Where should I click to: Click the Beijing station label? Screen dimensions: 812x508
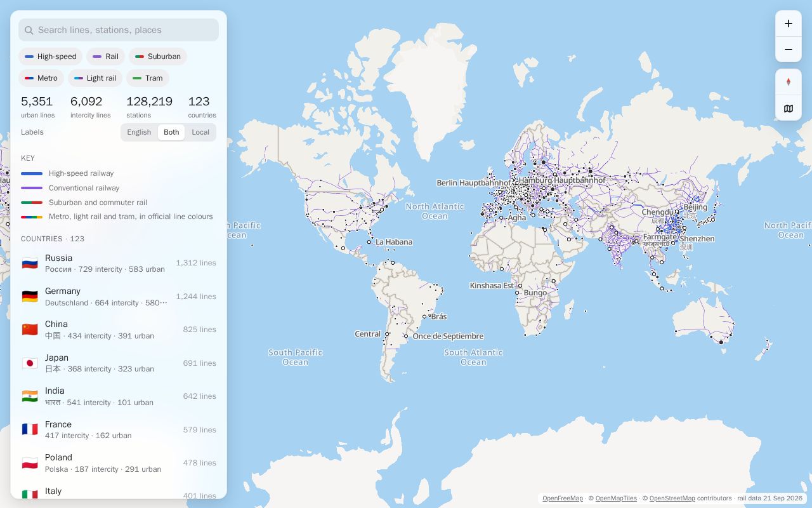(695, 207)
